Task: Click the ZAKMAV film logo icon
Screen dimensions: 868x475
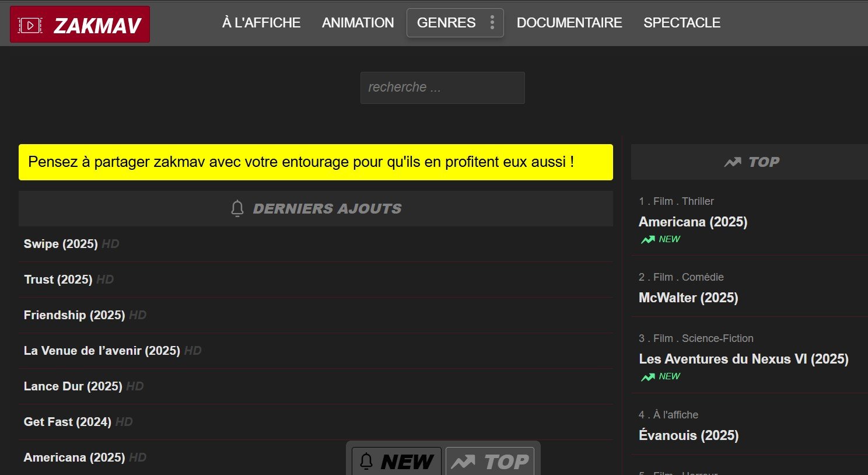Action: [x=30, y=25]
